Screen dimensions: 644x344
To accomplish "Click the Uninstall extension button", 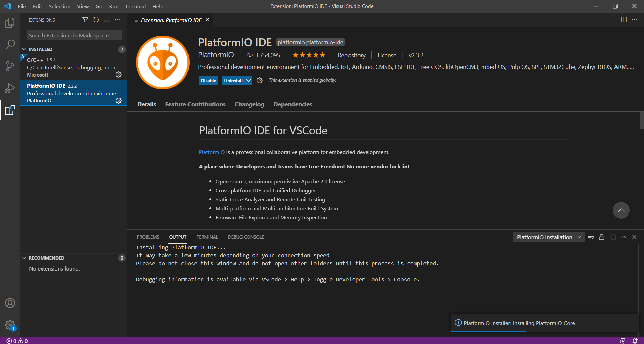I will pos(233,81).
